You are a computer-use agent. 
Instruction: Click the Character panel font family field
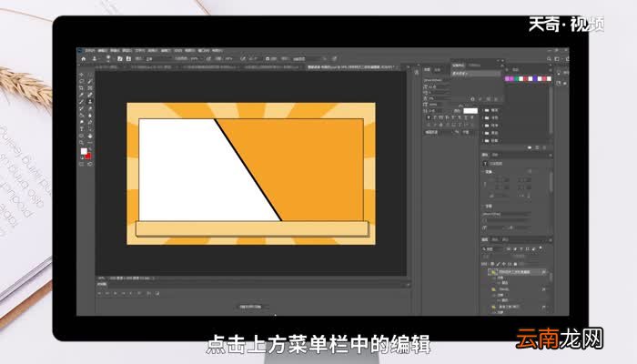437,80
